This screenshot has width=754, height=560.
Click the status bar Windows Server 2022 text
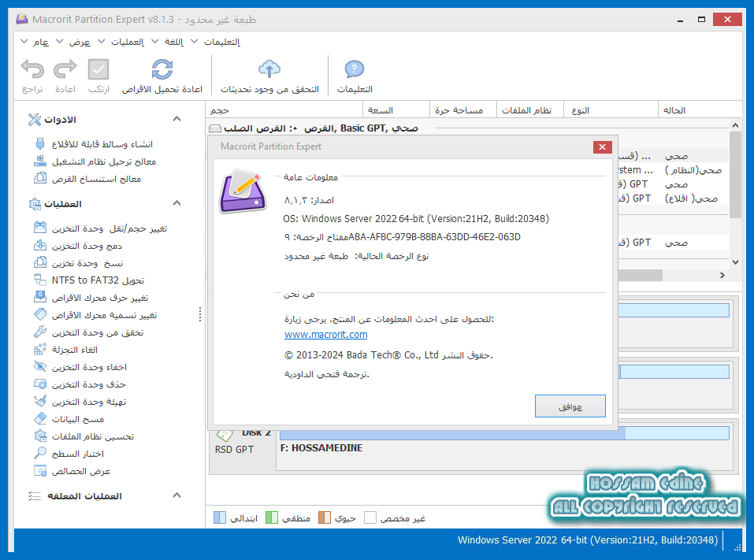[587, 540]
